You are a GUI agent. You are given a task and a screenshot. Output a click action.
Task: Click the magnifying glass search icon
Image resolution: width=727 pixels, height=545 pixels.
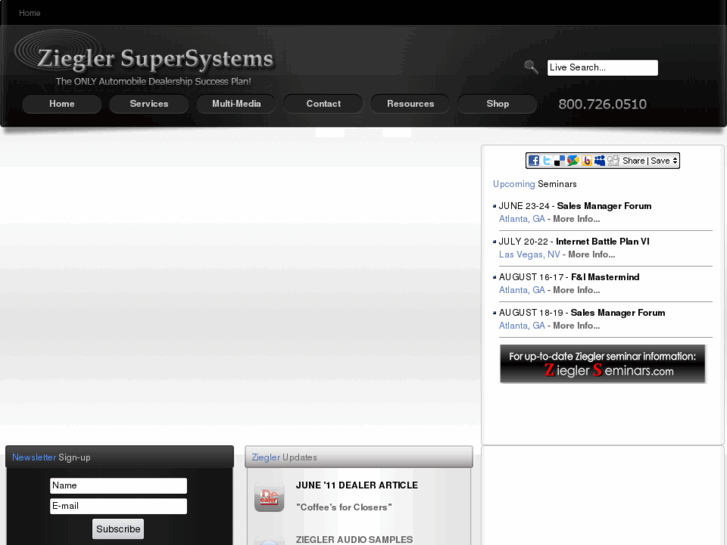click(531, 67)
